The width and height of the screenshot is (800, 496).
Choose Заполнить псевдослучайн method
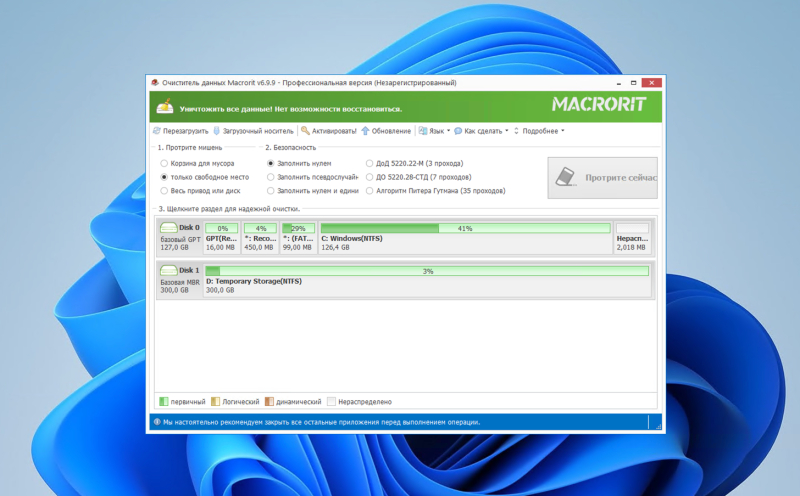click(x=313, y=177)
